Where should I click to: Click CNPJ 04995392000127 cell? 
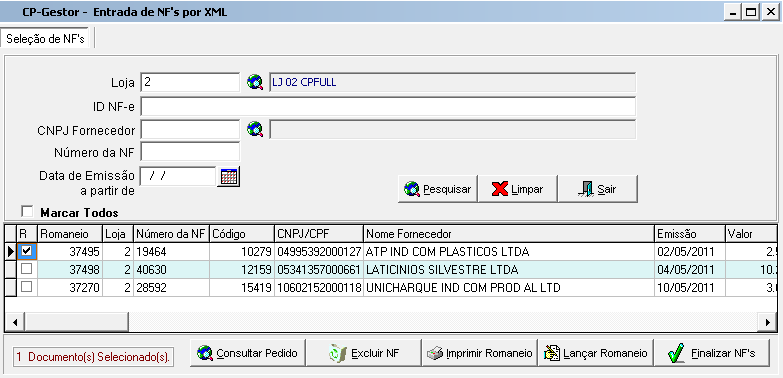(x=319, y=251)
